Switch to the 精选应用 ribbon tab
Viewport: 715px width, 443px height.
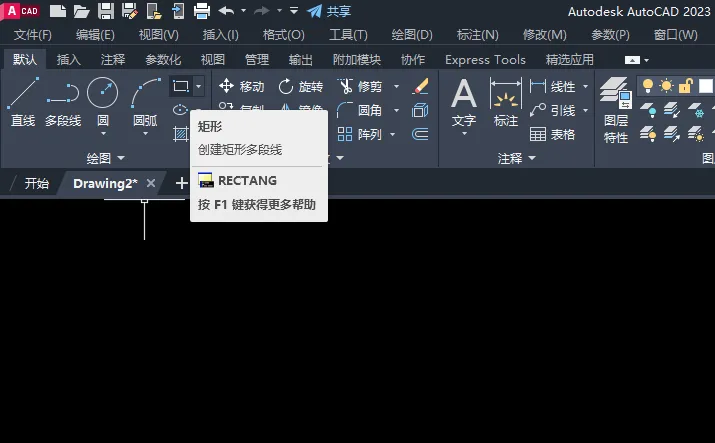click(570, 60)
